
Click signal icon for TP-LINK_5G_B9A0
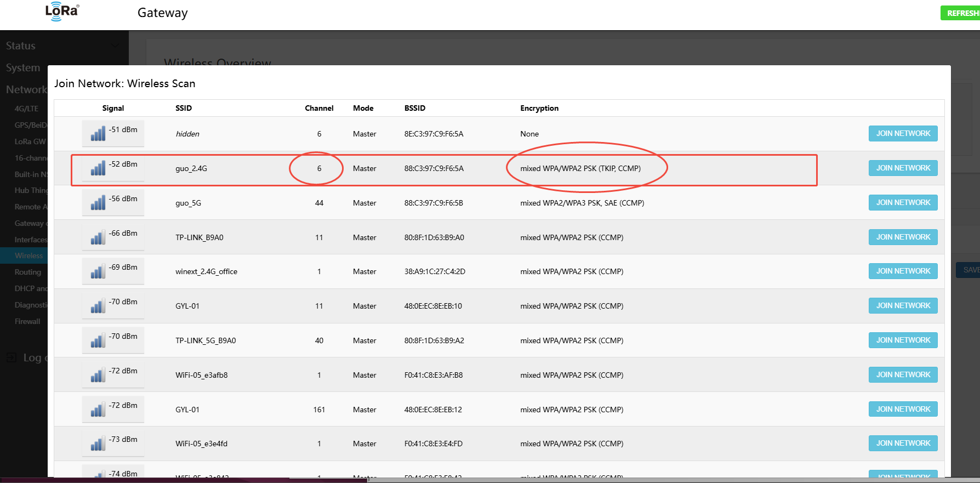click(x=98, y=340)
